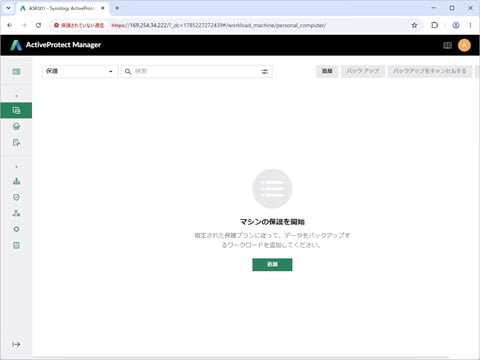The height and width of the screenshot is (360, 480).
Task: Open the shield protection sidebar icon
Action: coord(16,197)
